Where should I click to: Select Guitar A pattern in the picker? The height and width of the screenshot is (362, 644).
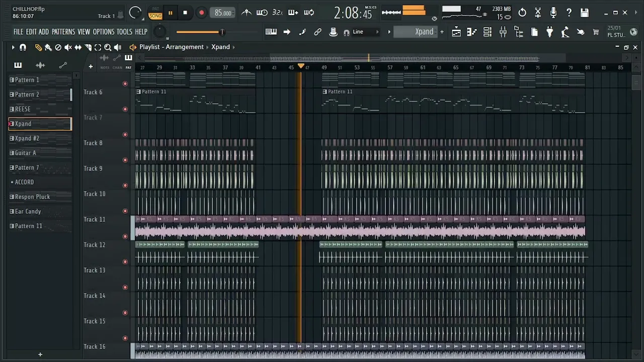tap(40, 153)
